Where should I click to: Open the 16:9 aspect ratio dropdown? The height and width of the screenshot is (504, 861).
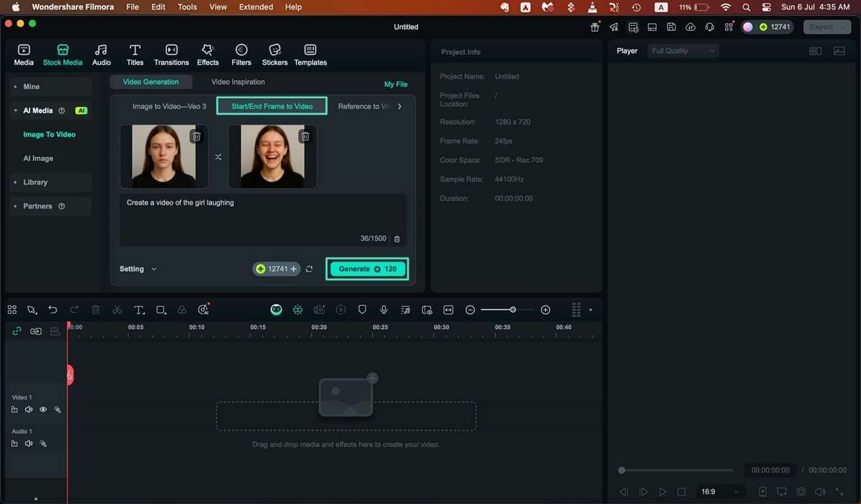coord(720,492)
